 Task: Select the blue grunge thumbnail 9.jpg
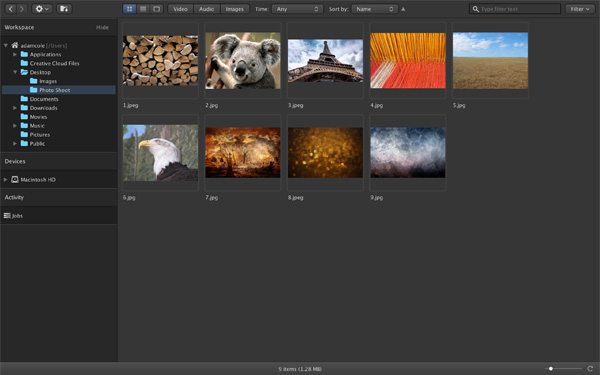coord(408,153)
